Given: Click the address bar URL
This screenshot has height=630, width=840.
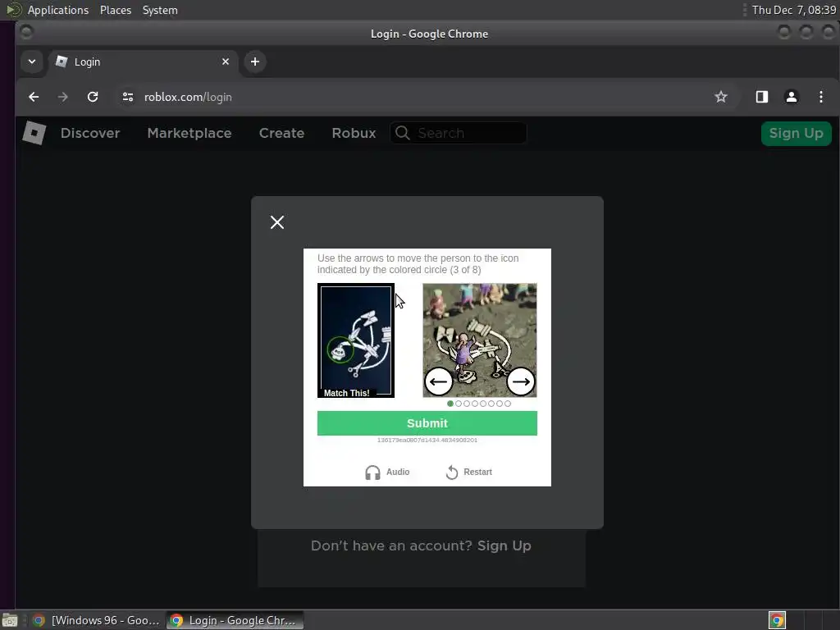Looking at the screenshot, I should [x=188, y=97].
